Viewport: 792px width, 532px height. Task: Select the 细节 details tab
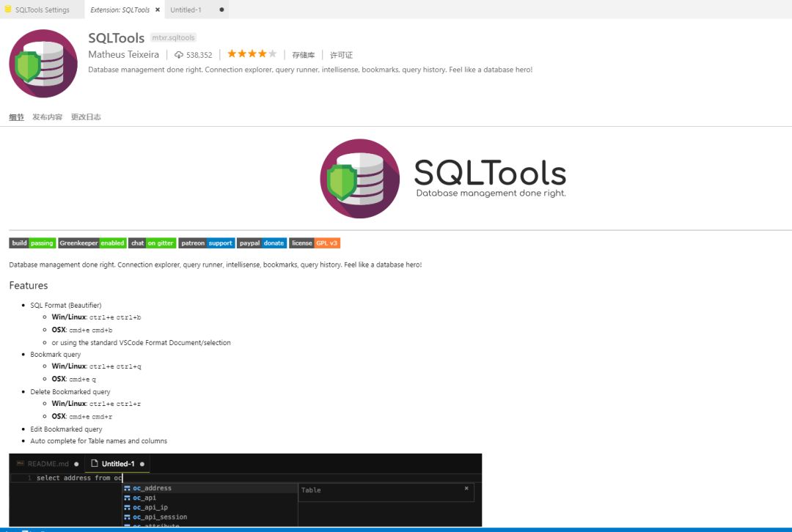(16, 117)
